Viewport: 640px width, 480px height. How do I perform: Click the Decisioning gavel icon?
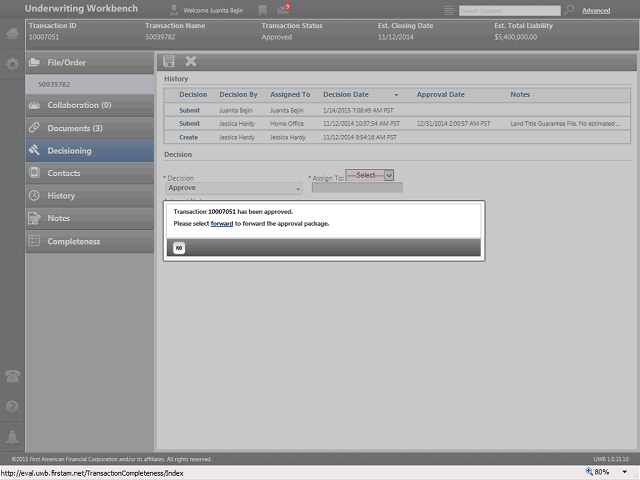(34, 150)
